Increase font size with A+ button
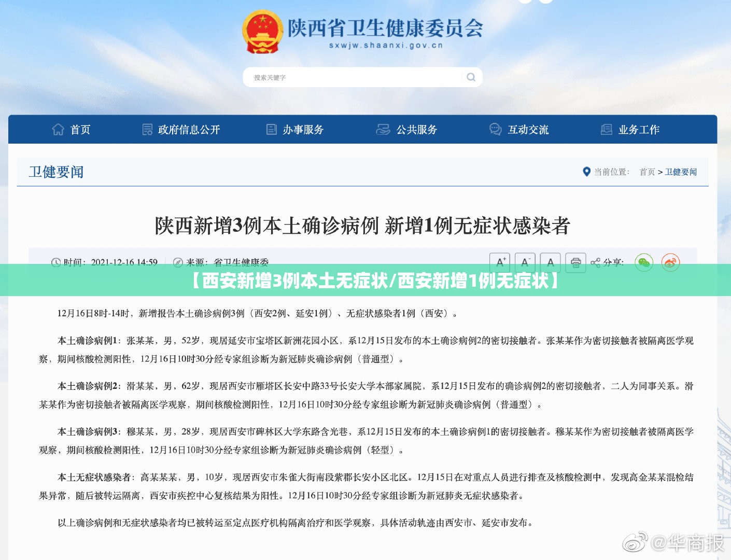This screenshot has height=560, width=731. 500,262
